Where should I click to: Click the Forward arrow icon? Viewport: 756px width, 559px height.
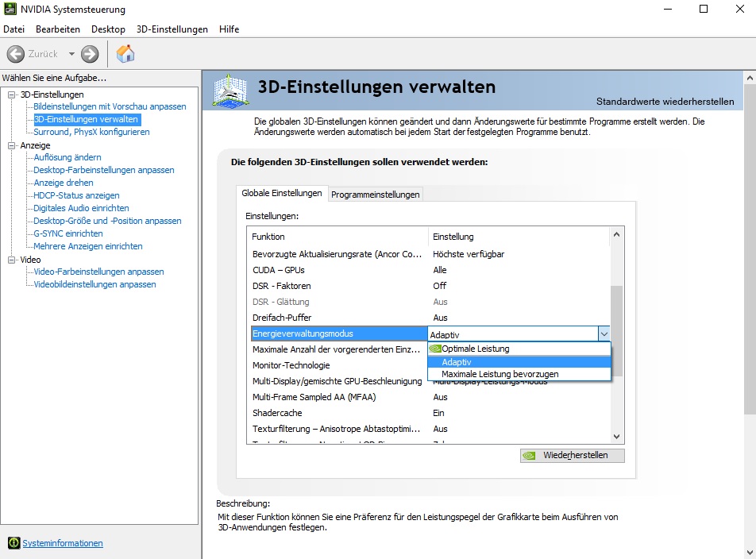[x=90, y=54]
